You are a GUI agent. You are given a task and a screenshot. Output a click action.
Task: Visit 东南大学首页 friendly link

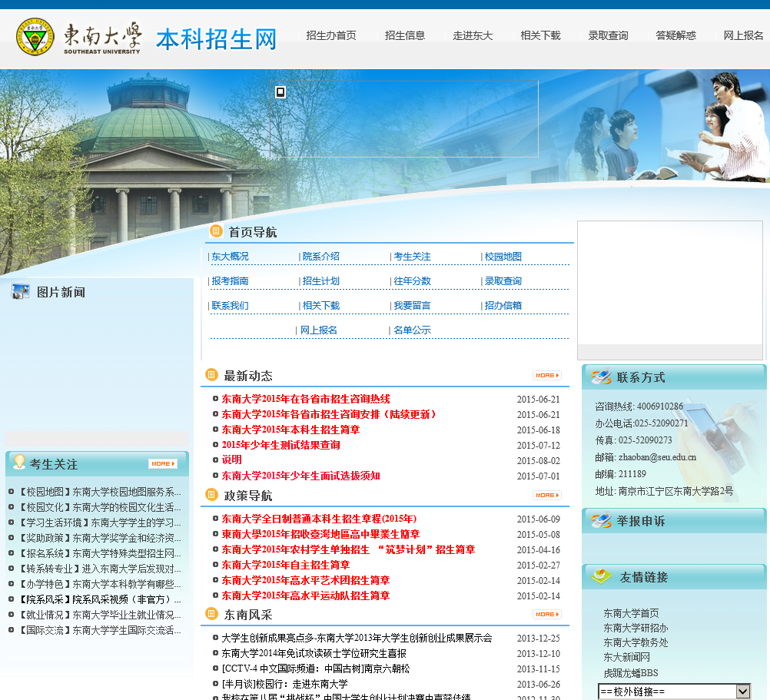631,613
